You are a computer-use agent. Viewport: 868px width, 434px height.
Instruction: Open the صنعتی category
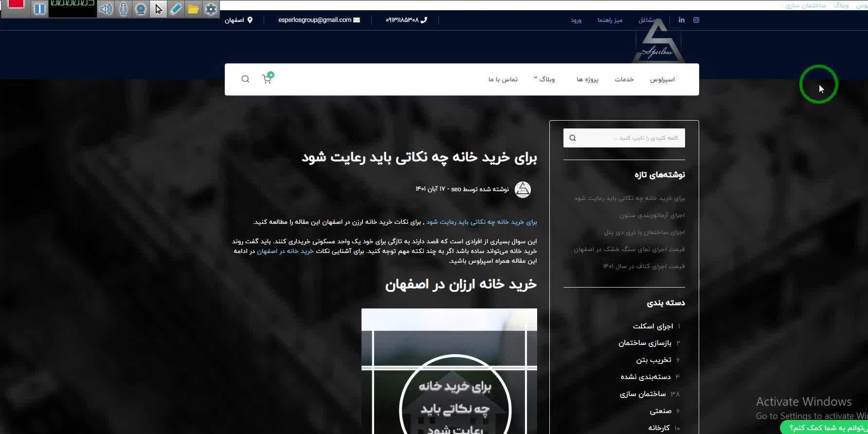[x=661, y=411]
